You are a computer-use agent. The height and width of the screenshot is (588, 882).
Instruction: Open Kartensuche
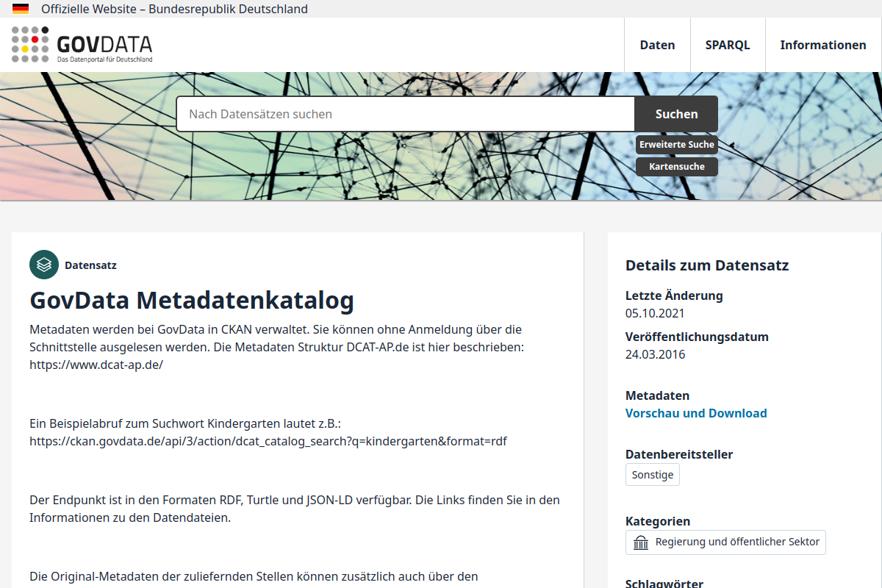677,167
